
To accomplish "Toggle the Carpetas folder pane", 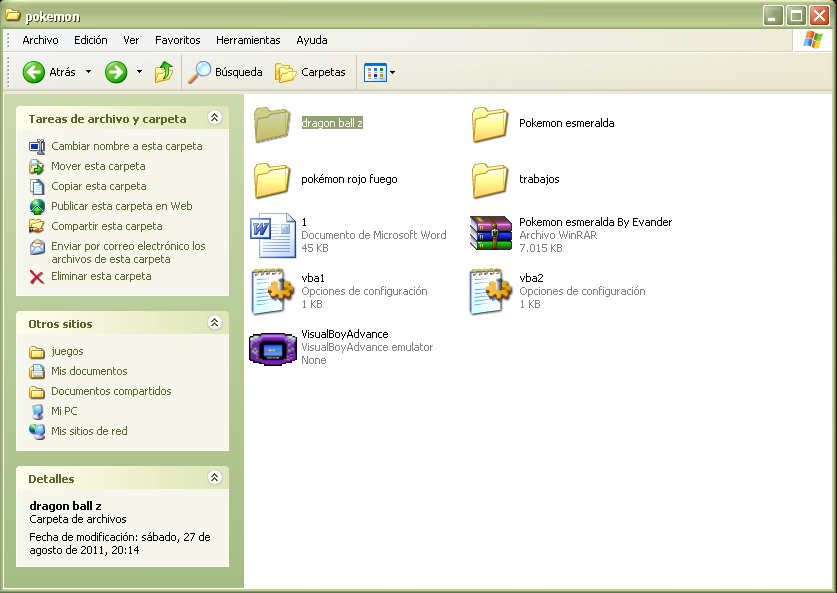I will point(310,72).
